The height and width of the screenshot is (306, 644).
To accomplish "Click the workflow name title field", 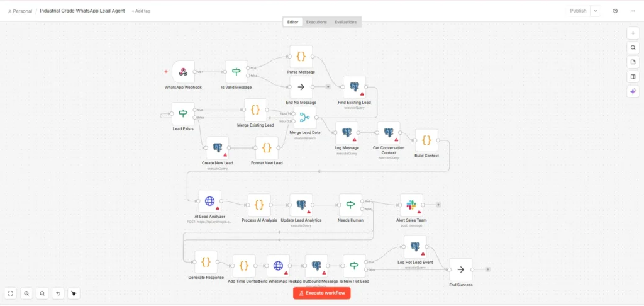I will pyautogui.click(x=82, y=11).
